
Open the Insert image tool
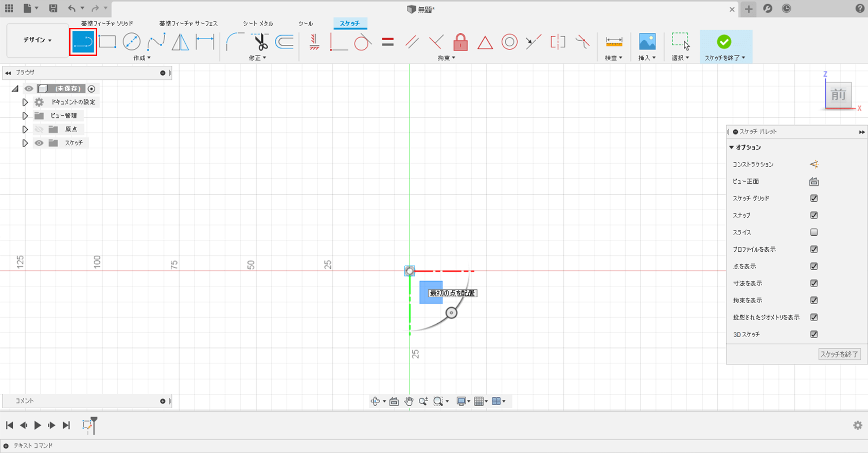click(x=647, y=42)
